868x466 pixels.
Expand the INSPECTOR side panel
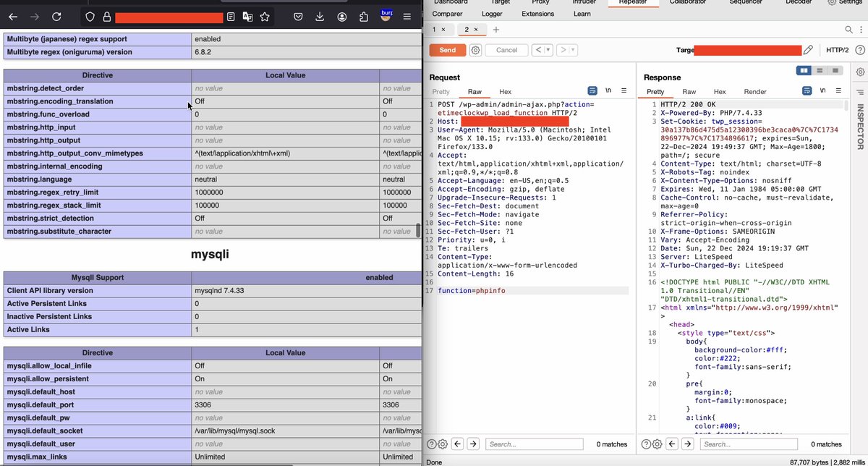860,127
